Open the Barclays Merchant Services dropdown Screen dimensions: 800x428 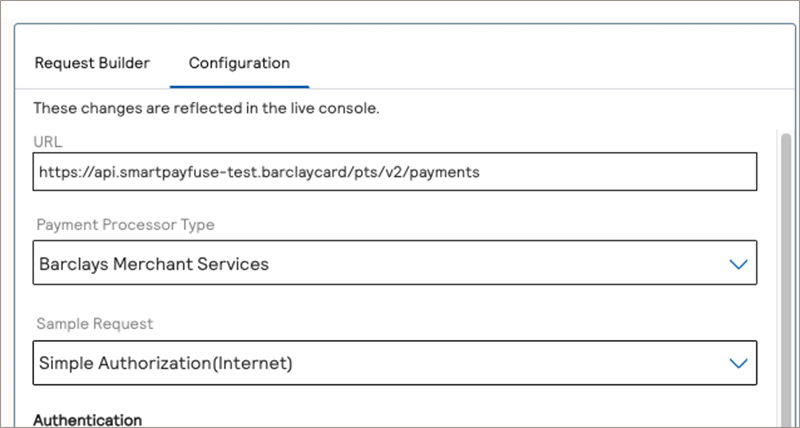pos(394,265)
